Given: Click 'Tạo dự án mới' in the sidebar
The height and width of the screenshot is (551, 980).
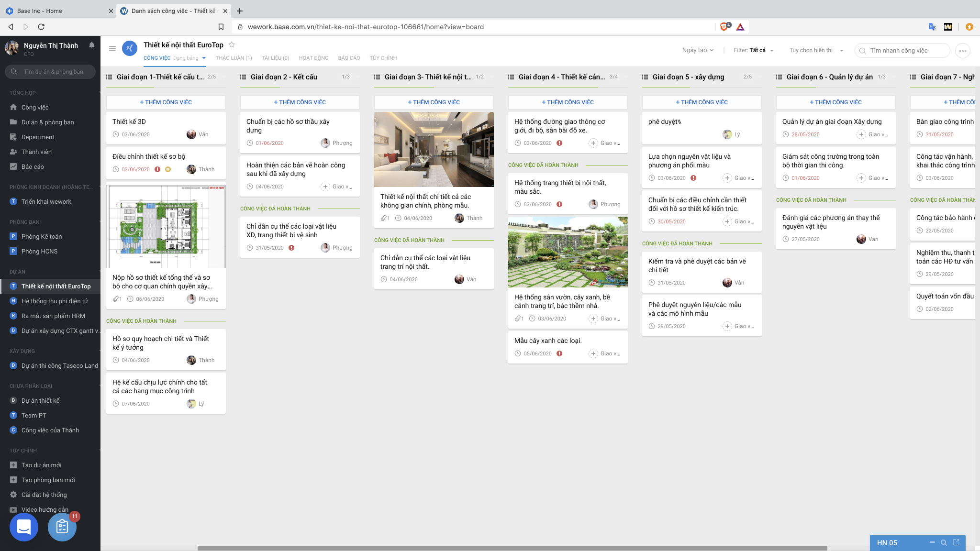Looking at the screenshot, I should tap(42, 465).
